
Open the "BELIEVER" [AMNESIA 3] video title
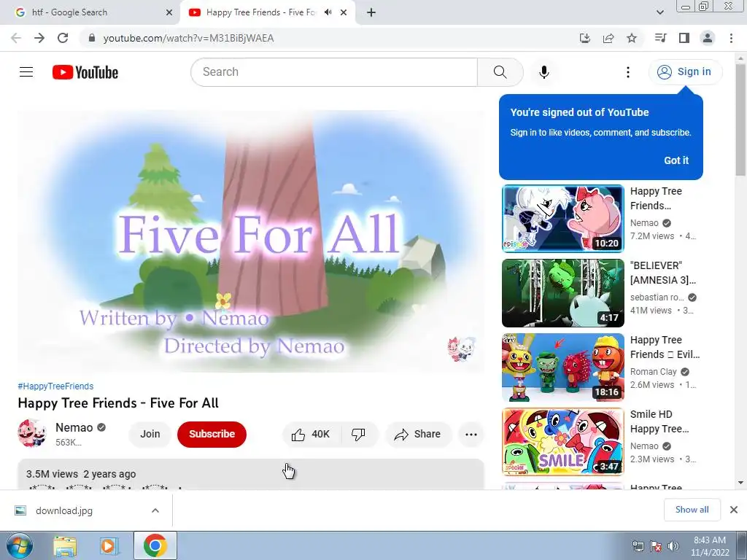coord(662,273)
